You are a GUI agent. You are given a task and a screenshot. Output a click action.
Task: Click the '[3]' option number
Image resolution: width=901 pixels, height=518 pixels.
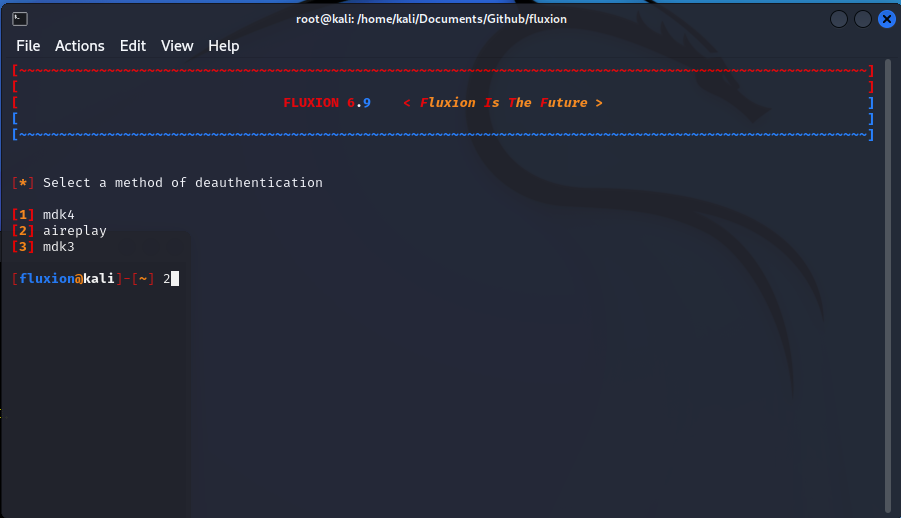23,247
